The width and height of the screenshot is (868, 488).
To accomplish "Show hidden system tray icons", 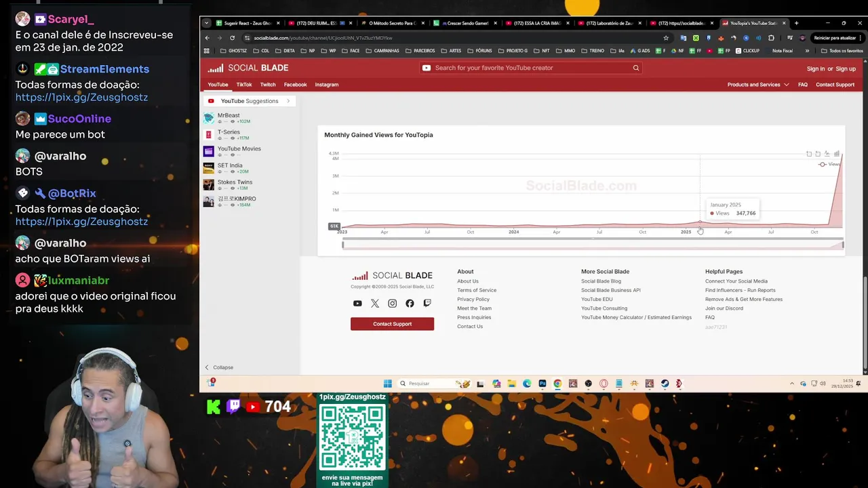I will coord(791,384).
